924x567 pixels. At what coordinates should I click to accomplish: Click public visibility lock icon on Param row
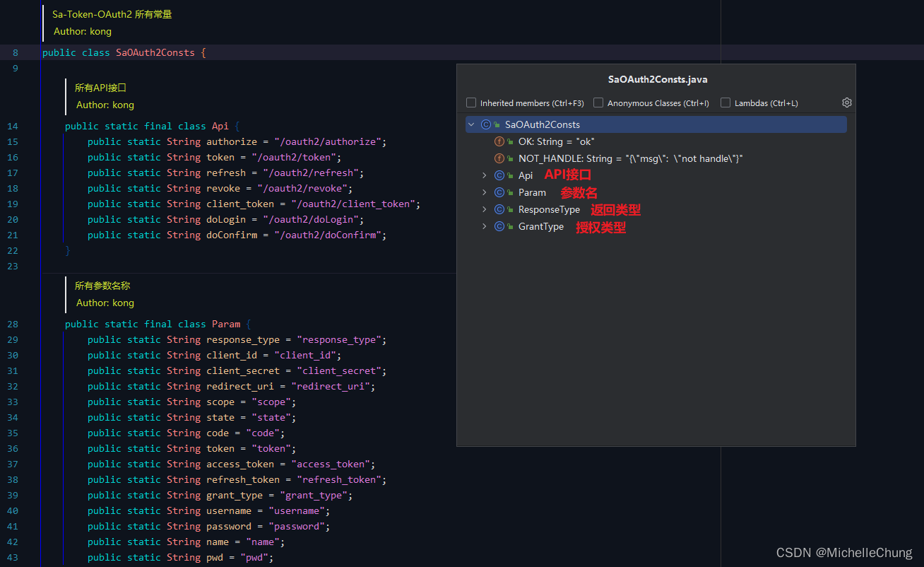(510, 192)
